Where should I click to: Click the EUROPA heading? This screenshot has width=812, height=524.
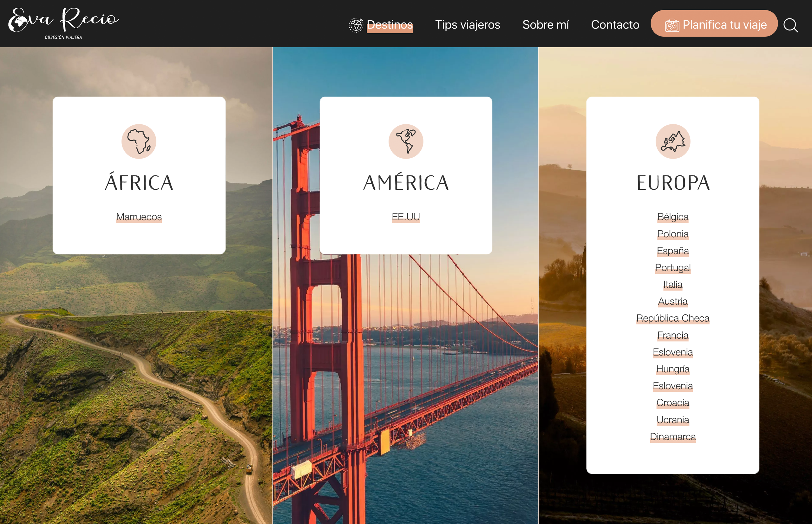[673, 183]
